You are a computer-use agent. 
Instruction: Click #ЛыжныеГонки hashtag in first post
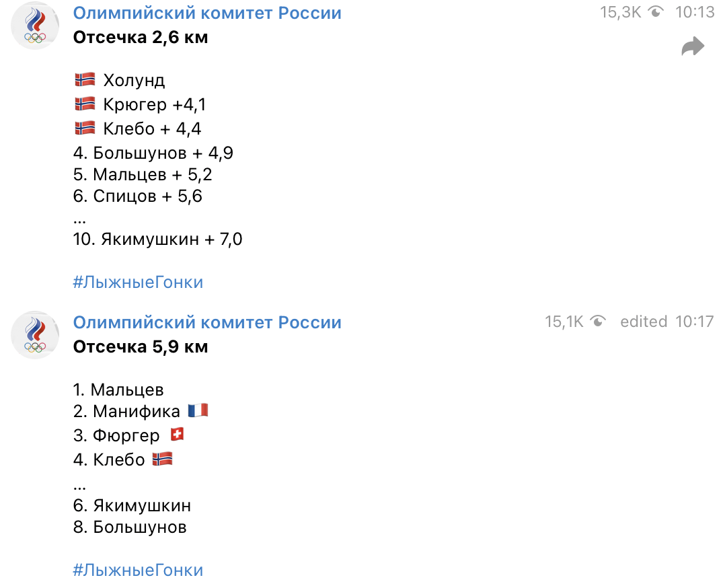point(138,282)
